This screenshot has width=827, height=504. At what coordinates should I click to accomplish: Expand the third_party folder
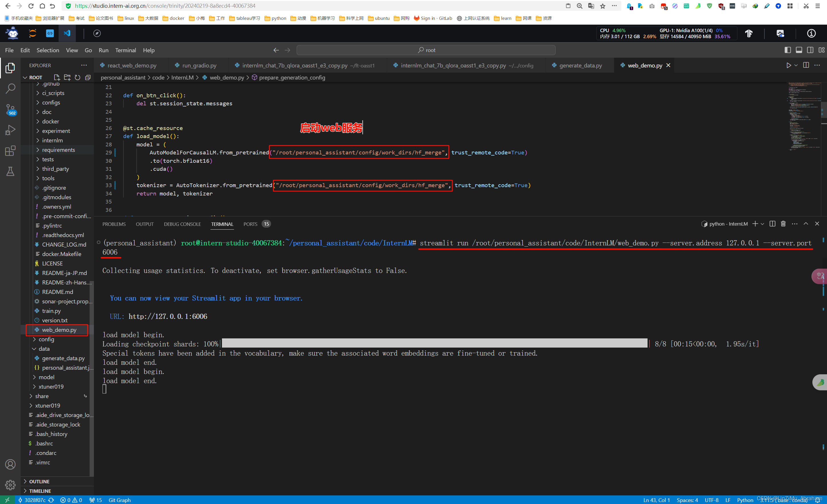click(x=57, y=169)
